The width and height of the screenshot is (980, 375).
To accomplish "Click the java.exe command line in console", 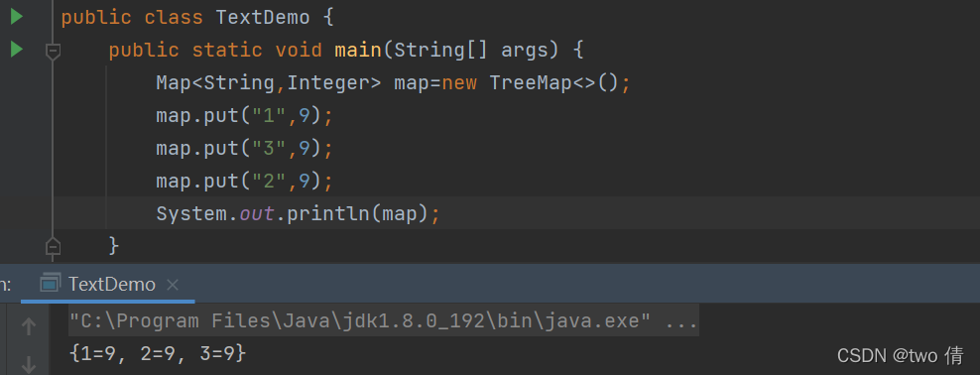I will [x=383, y=321].
